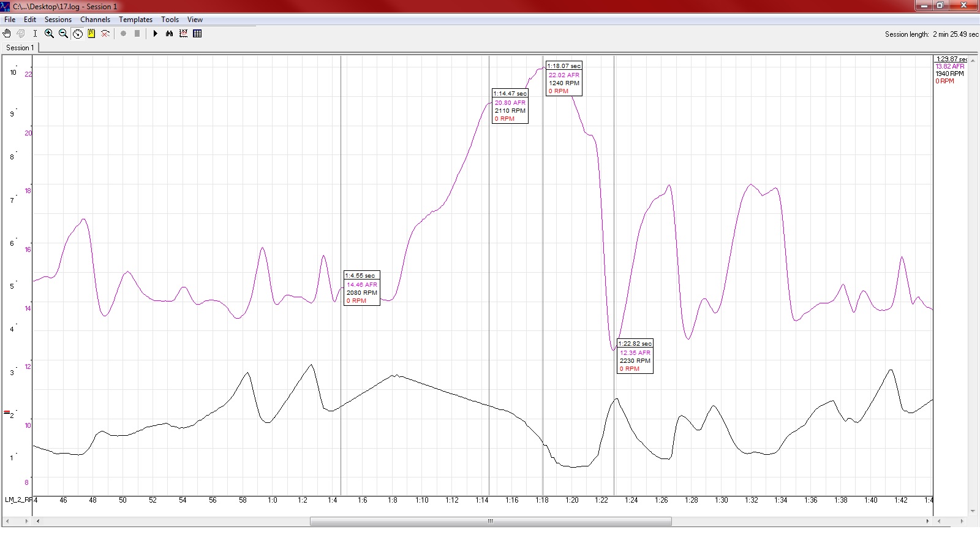Open the data table grid icon
The height and width of the screenshot is (540, 980).
[x=197, y=34]
